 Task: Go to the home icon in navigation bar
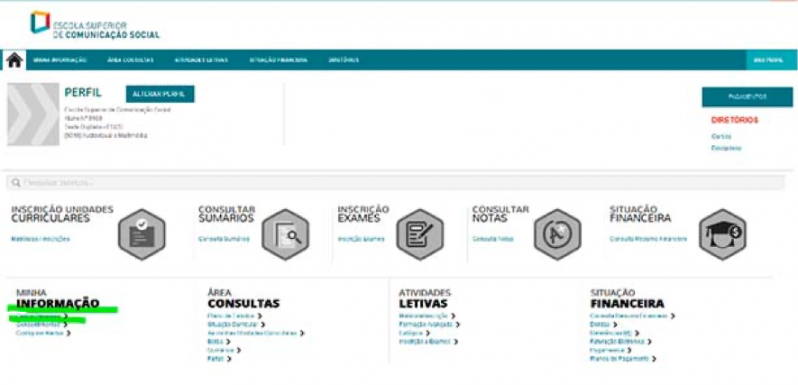pos(14,60)
